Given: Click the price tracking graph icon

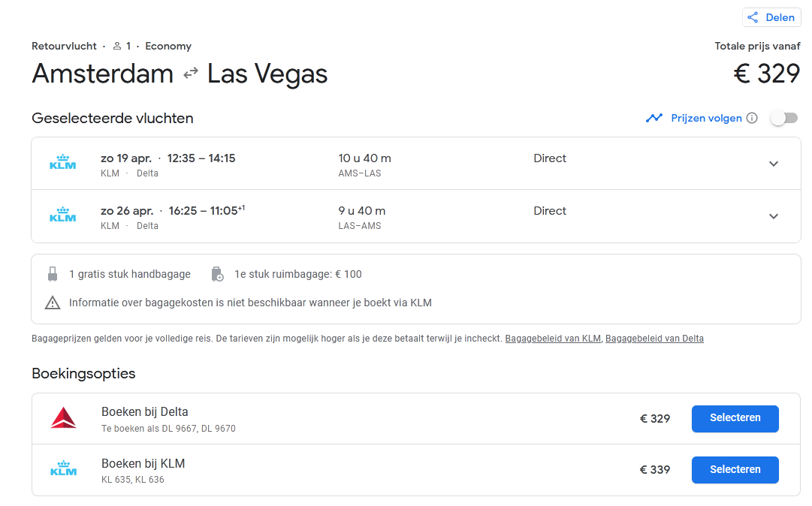Looking at the screenshot, I should 654,118.
